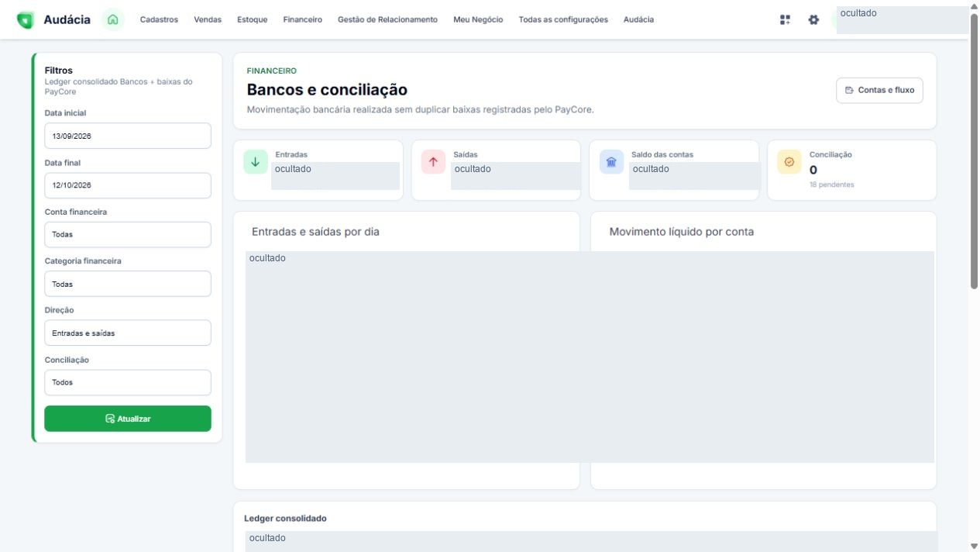Click the scrollbar down arrow
This screenshot has width=980, height=552.
coord(974,546)
